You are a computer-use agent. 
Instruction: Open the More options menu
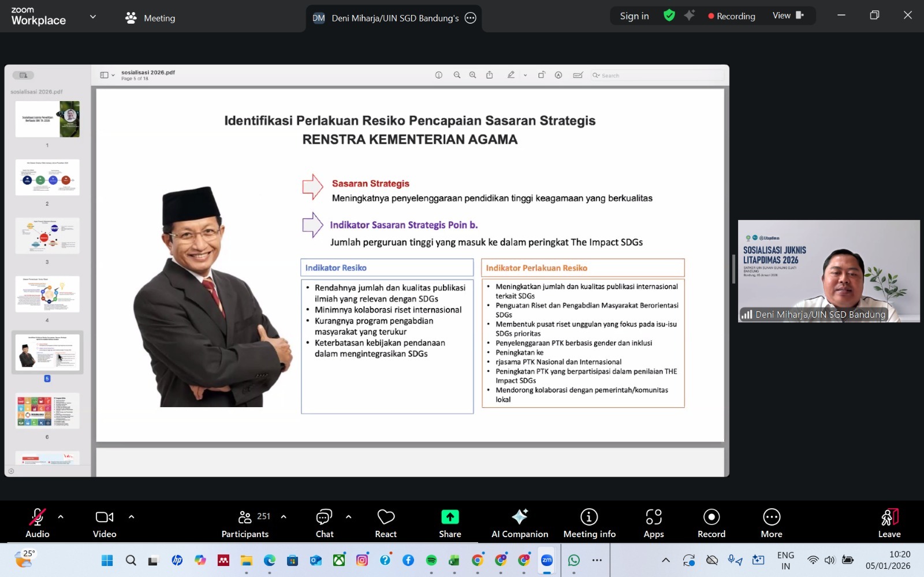(772, 523)
